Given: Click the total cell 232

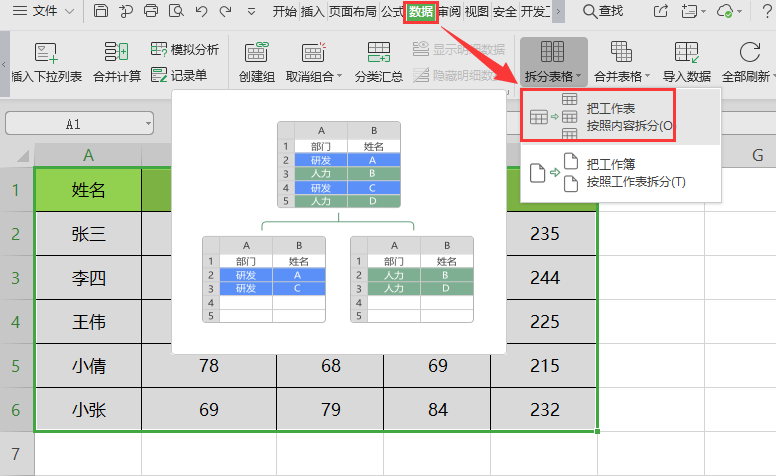Looking at the screenshot, I should [x=544, y=410].
